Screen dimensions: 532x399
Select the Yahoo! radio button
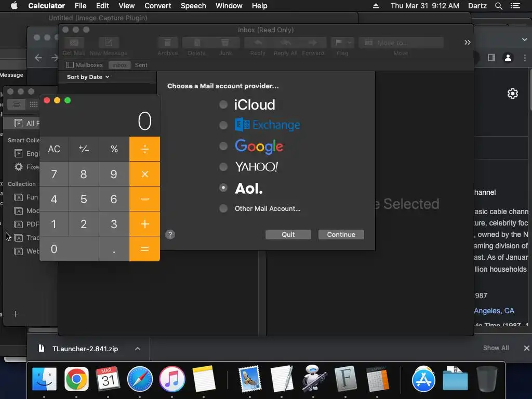(x=223, y=167)
